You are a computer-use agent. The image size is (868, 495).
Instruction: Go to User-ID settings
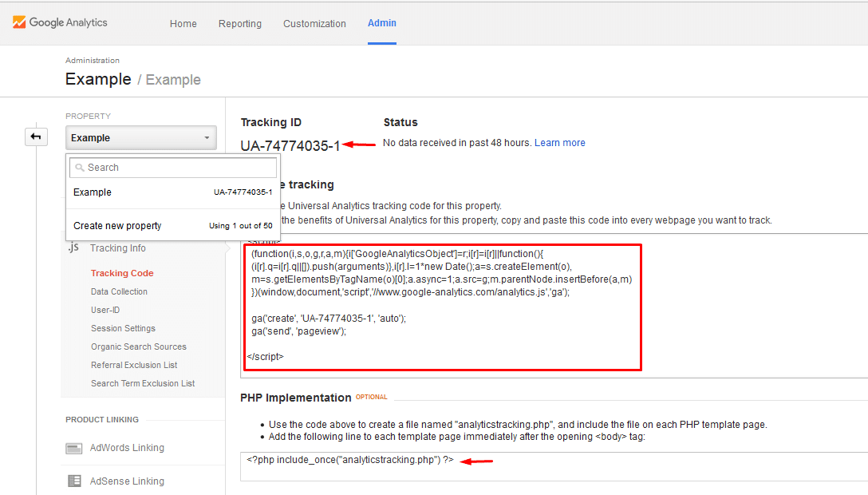tap(105, 310)
